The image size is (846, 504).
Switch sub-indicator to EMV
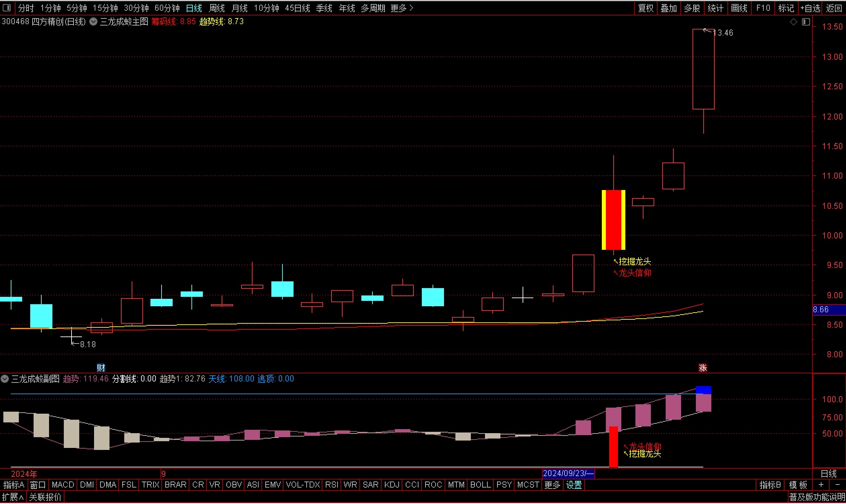point(273,486)
